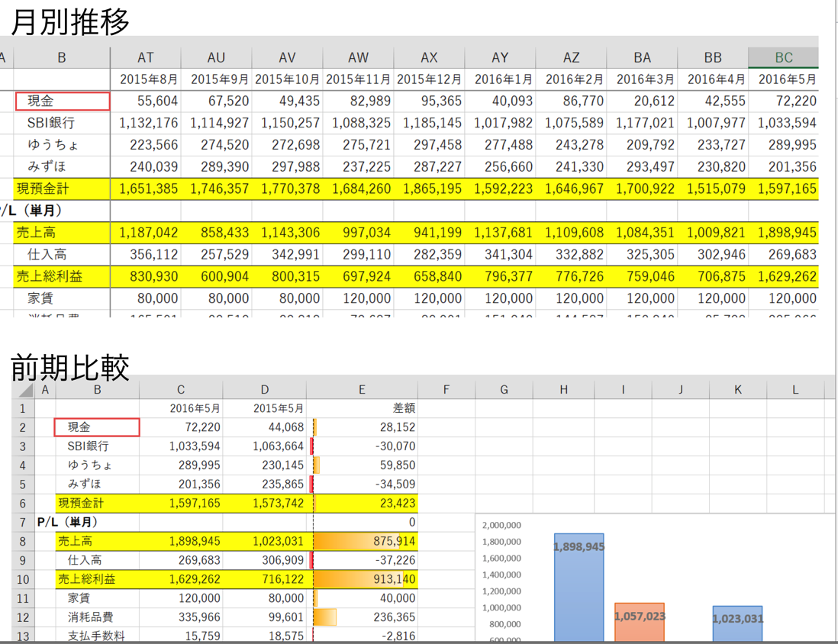Image resolution: width=838 pixels, height=644 pixels.
Task: Select the SBI銀行 label in top sheet
Action: [62, 123]
